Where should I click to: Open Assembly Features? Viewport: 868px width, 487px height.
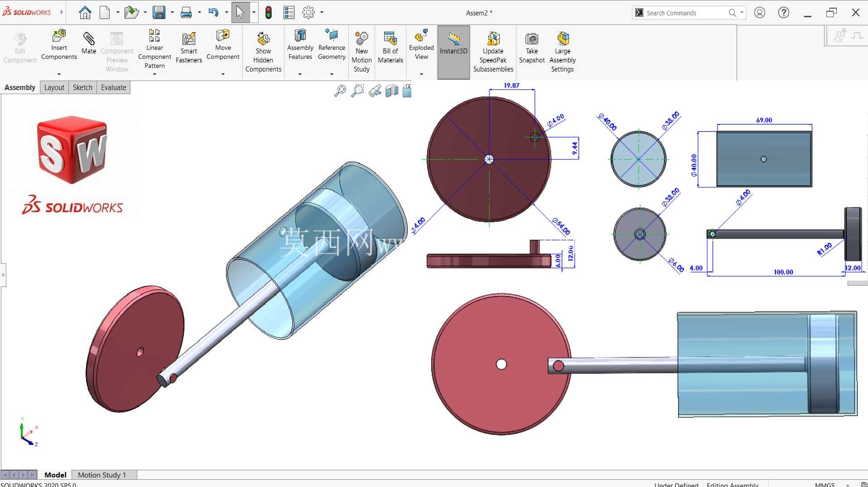(x=300, y=44)
